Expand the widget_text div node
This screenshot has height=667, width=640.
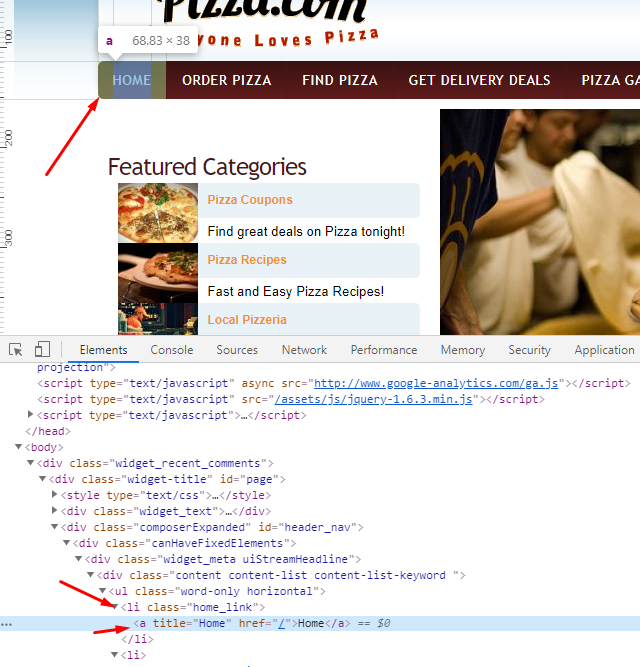tap(54, 510)
